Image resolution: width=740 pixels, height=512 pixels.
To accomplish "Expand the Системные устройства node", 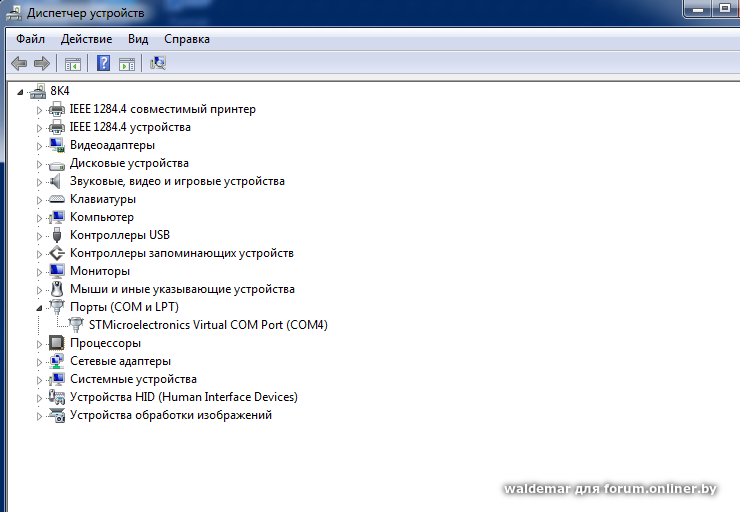I will (x=39, y=380).
